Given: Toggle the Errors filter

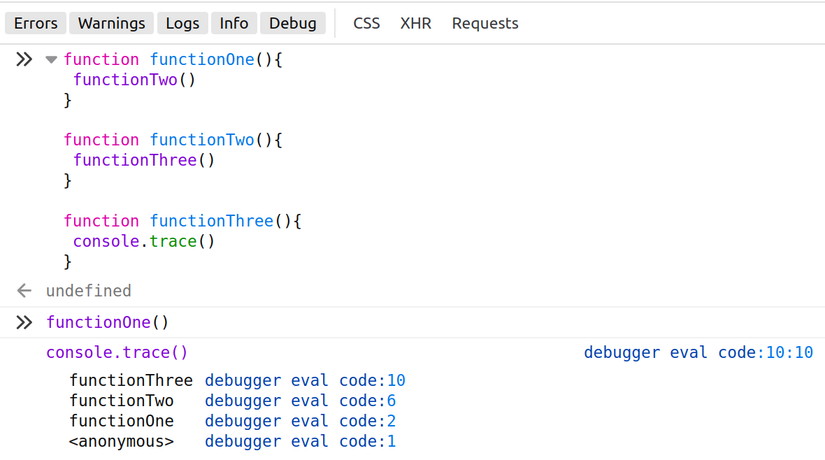Looking at the screenshot, I should (36, 23).
